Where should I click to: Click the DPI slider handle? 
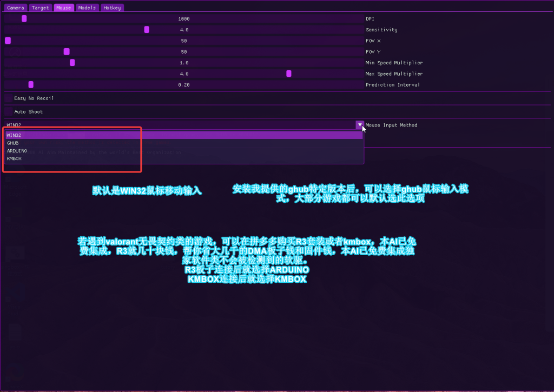tap(24, 19)
